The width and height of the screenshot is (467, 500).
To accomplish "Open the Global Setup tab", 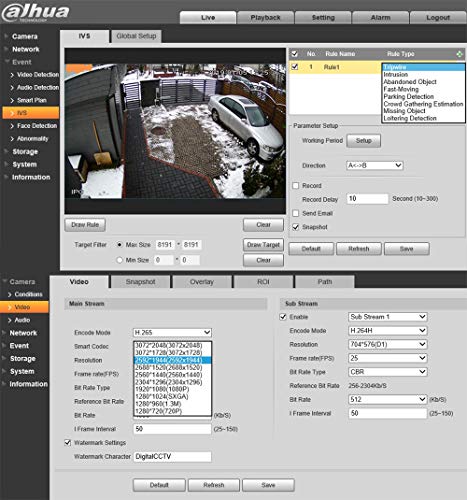I will [x=136, y=36].
